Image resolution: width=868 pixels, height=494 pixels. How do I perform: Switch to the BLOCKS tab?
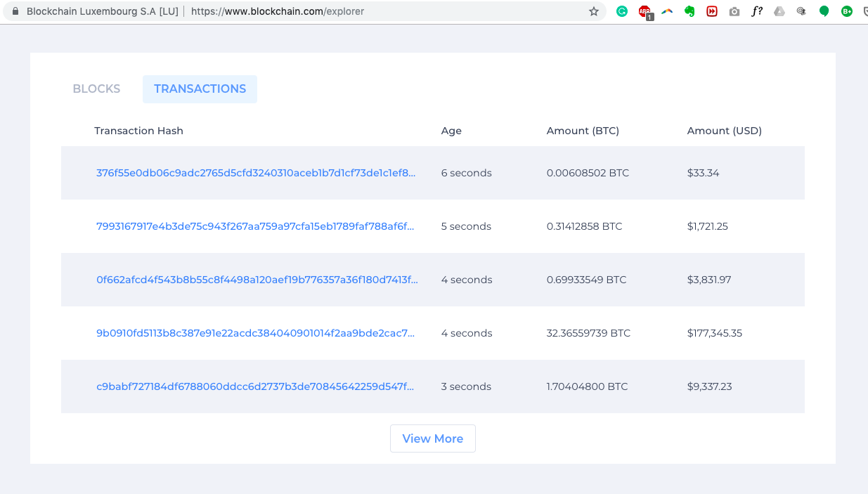point(96,89)
